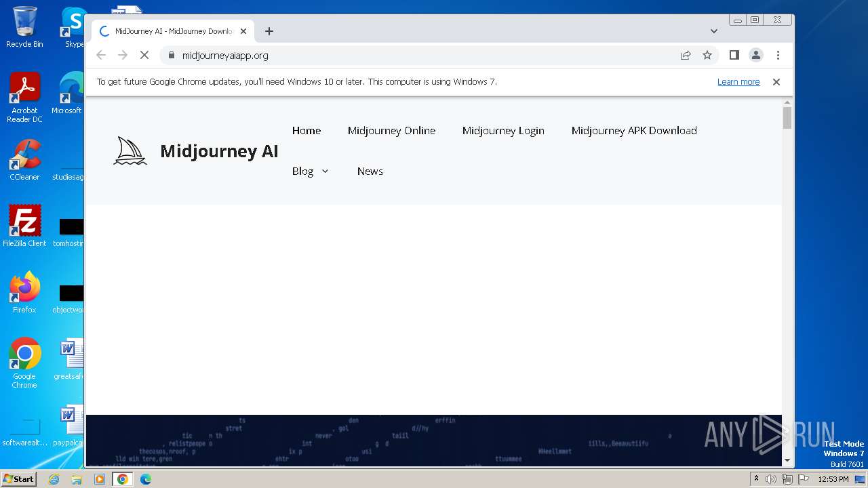Open the Chrome three-dot menu

click(x=778, y=56)
